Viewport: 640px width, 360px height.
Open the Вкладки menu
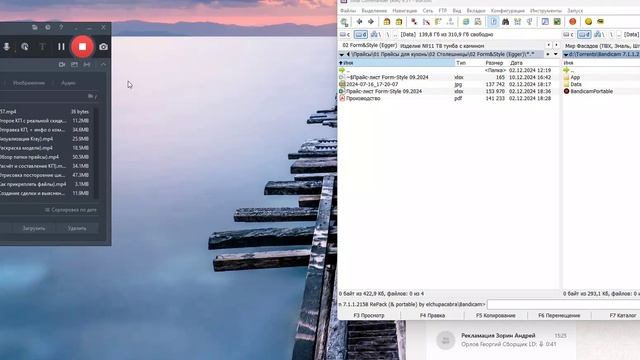[x=476, y=11]
